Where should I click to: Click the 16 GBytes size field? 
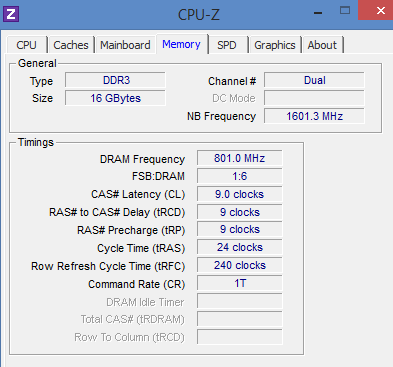coord(115,98)
